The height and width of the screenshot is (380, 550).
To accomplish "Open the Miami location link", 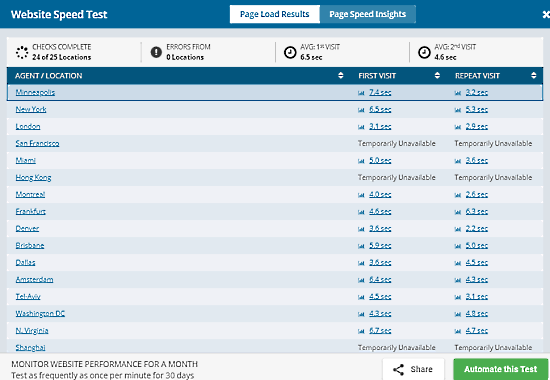I will (26, 160).
